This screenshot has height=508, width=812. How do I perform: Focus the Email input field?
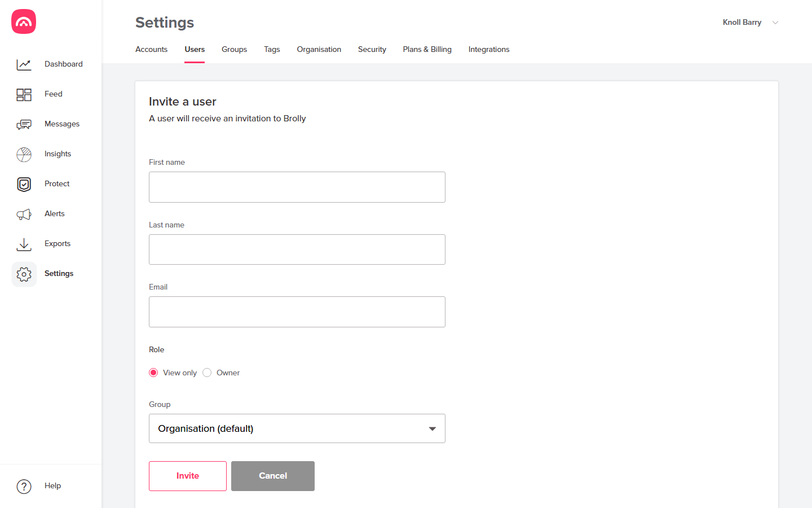tap(297, 312)
